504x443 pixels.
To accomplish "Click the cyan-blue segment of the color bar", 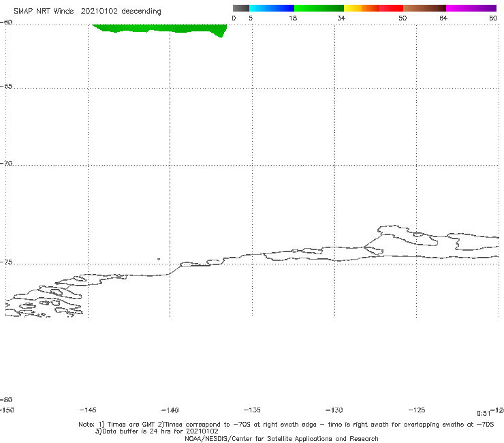I will 272,8.
